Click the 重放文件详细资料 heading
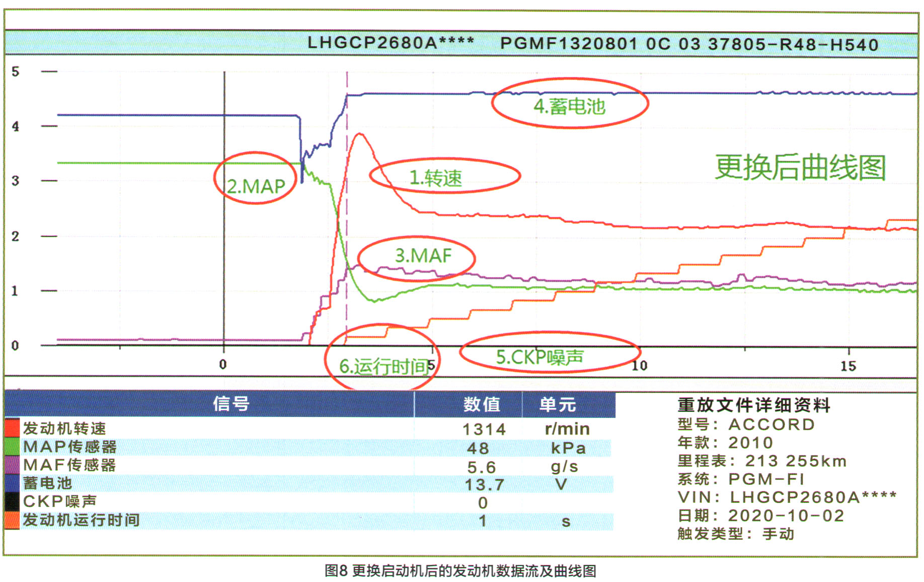924x582 pixels. (x=753, y=405)
